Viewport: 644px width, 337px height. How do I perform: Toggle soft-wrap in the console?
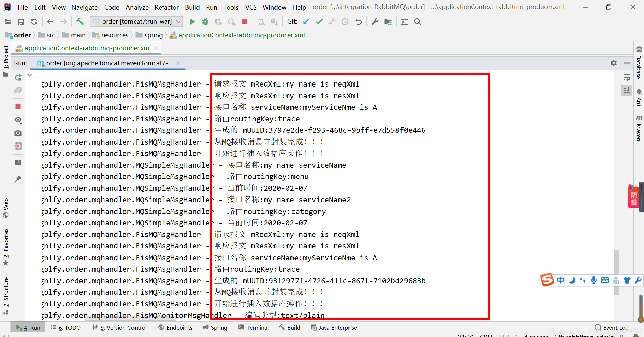pyautogui.click(x=627, y=78)
